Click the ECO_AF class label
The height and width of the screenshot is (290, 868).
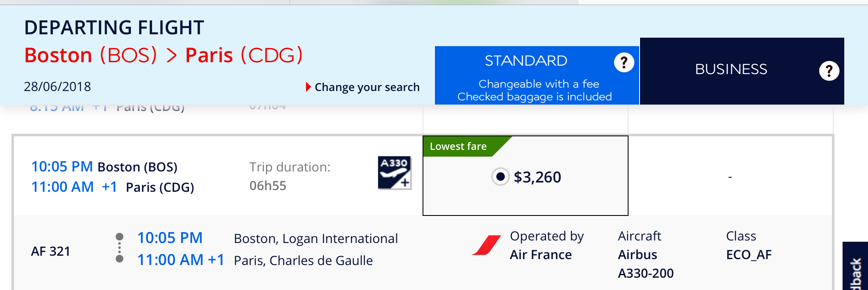click(748, 254)
